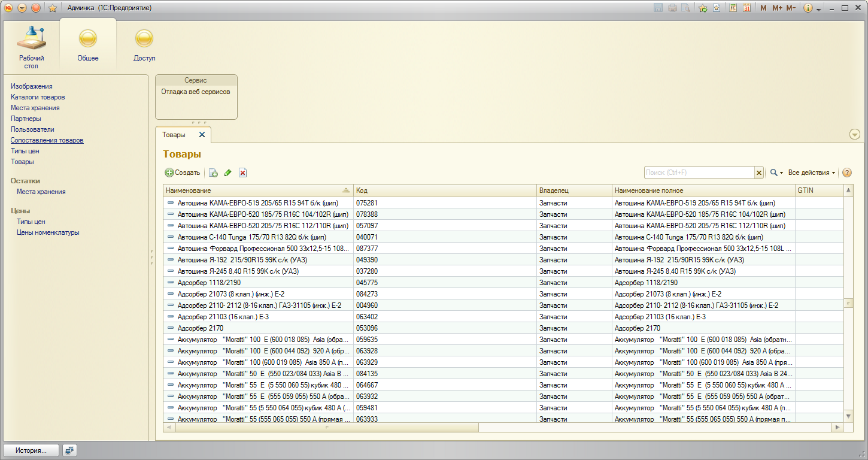Viewport: 868px width, 460px height.
Task: Click the print preview icon
Action: click(x=685, y=8)
